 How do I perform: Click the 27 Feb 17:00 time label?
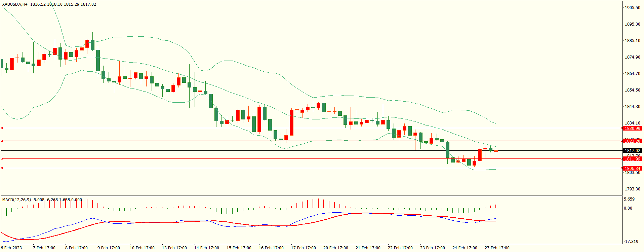[x=497, y=248]
